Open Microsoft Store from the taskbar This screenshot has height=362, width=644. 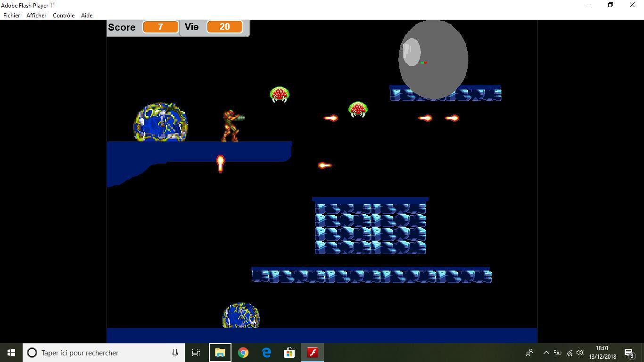click(289, 353)
